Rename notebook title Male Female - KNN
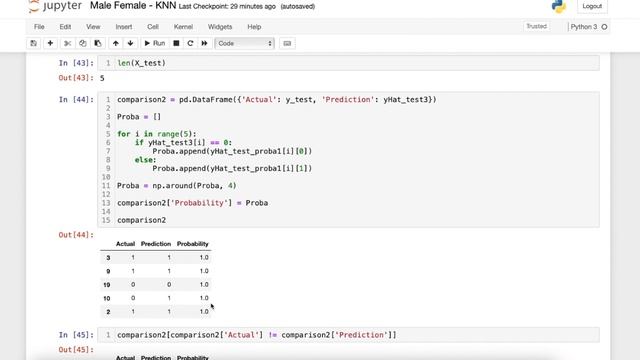The height and width of the screenshot is (360, 640). [x=133, y=6]
